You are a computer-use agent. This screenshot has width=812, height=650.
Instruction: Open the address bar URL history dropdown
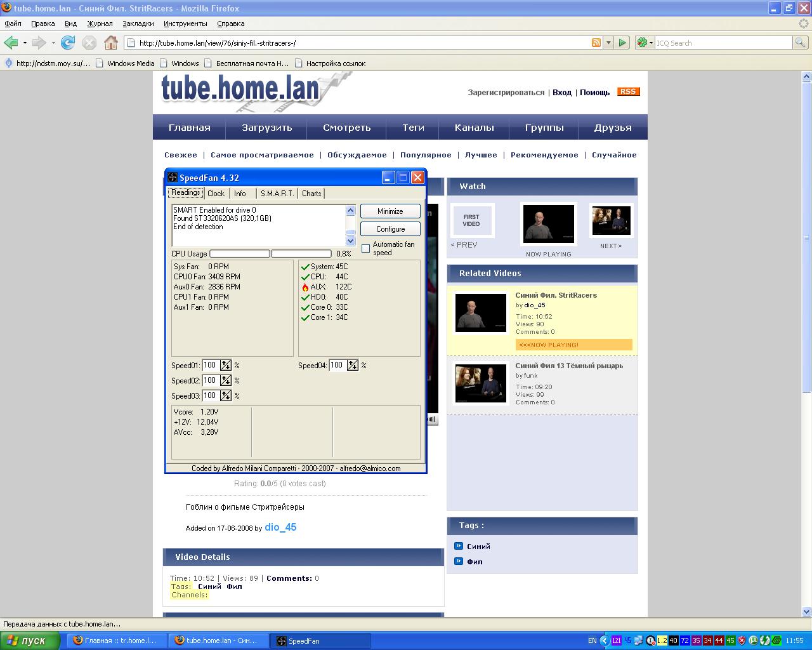608,43
